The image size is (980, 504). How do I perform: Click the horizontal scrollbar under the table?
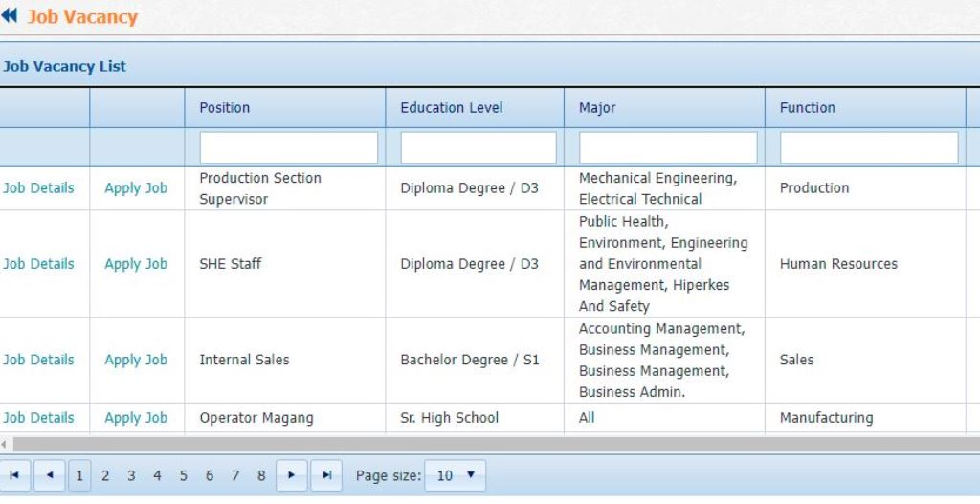pyautogui.click(x=479, y=445)
